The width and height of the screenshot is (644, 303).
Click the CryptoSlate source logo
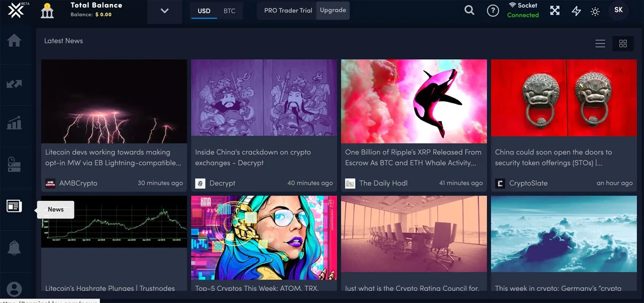coord(500,183)
